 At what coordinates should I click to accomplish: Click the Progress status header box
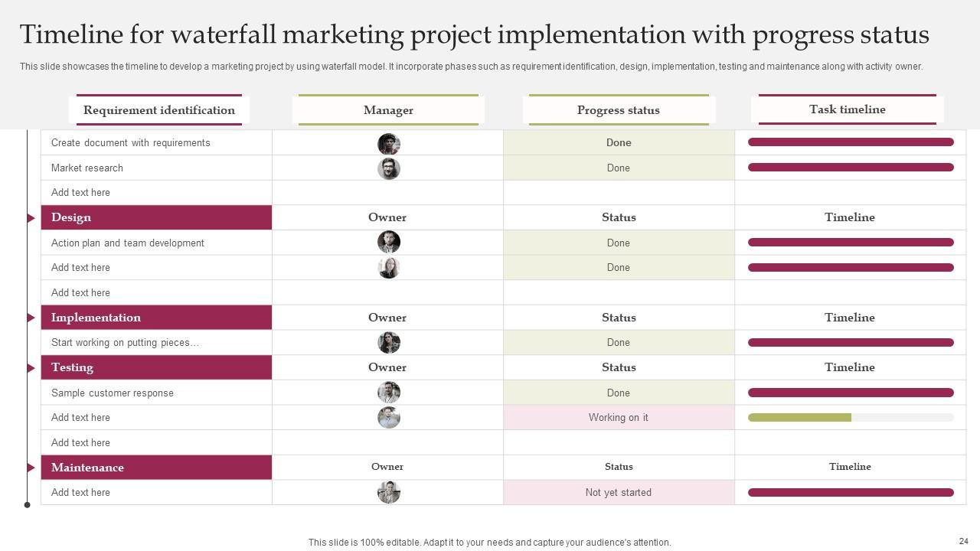pos(619,110)
